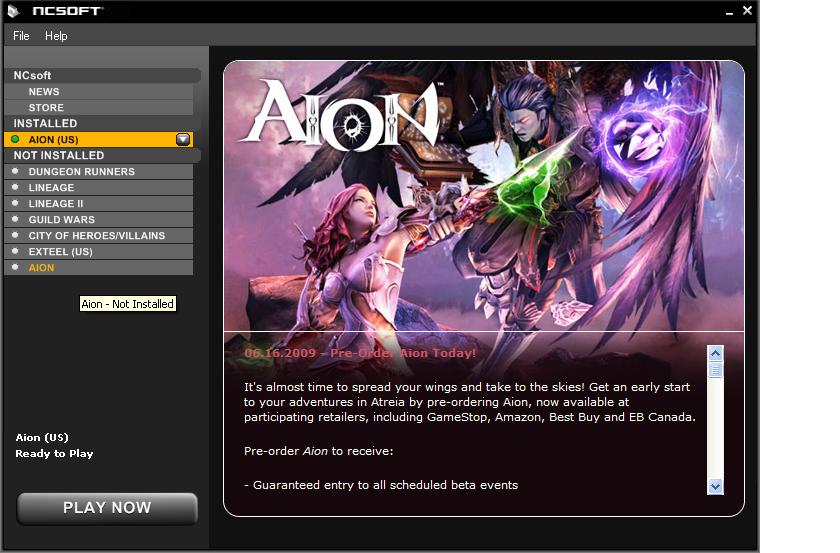
Task: Select Lineage in the not installed list
Action: click(x=99, y=188)
